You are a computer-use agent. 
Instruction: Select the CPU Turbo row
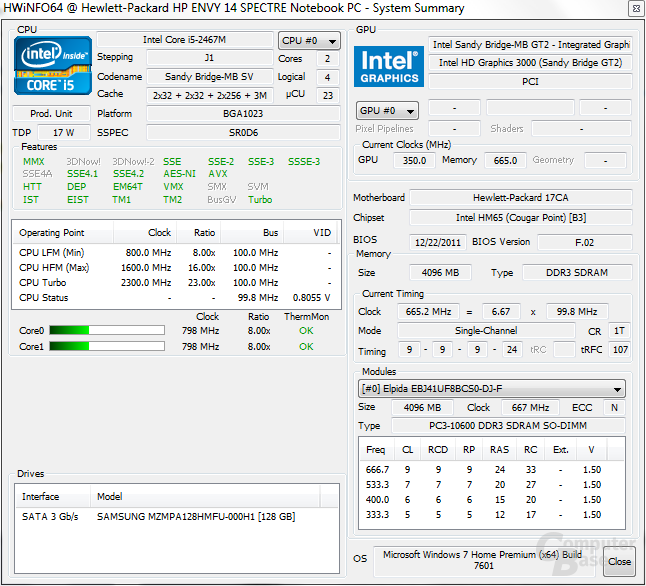tap(176, 283)
